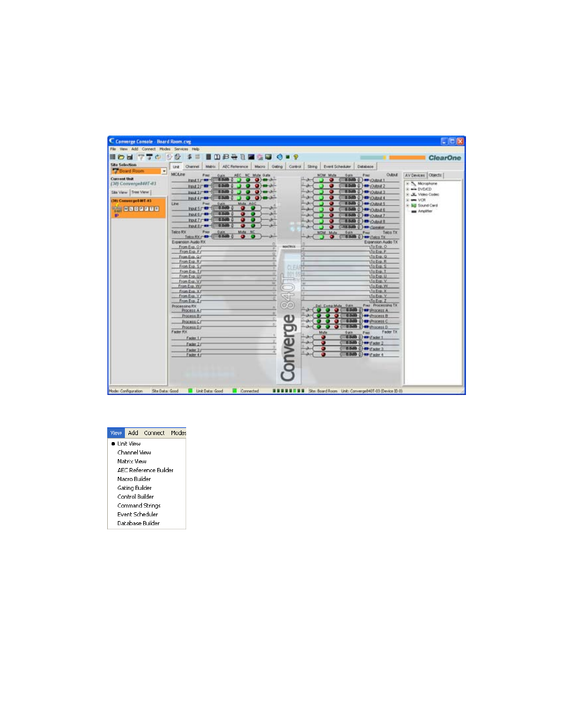
Task: Expand the Video Codec tree node
Action: tap(407, 195)
